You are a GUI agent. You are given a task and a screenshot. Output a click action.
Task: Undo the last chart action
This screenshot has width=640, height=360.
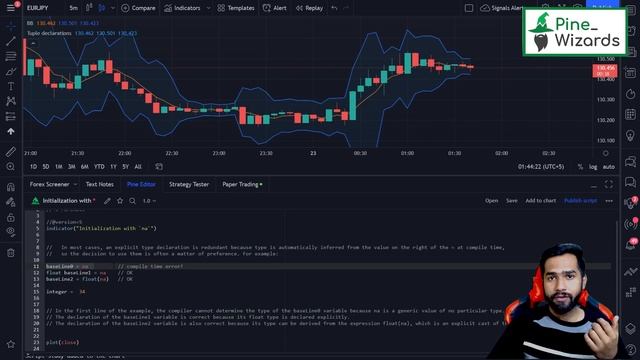coord(334,8)
